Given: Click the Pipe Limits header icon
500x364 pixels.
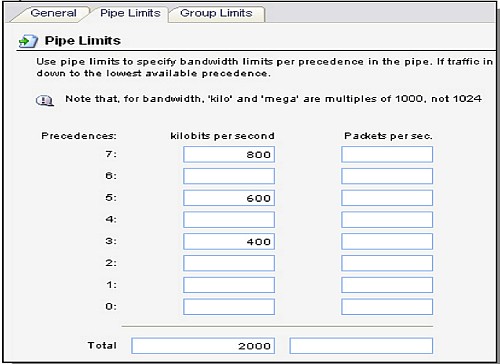Looking at the screenshot, I should tap(28, 41).
